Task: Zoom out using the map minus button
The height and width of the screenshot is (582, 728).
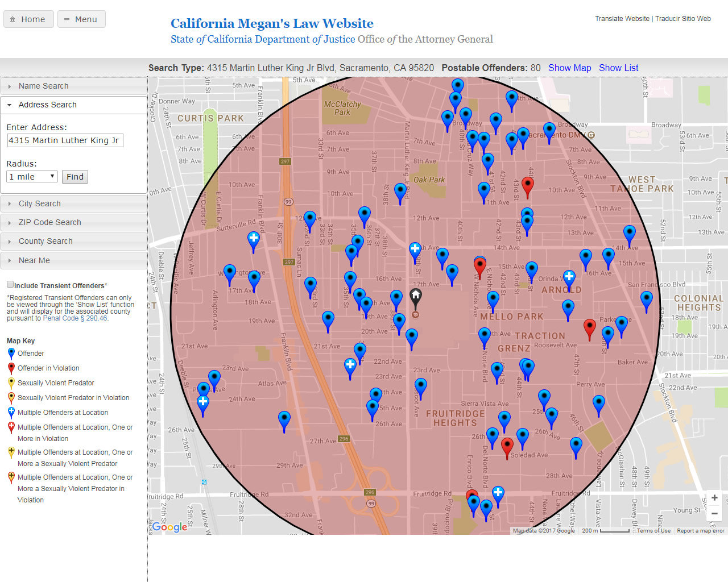Action: [x=714, y=513]
